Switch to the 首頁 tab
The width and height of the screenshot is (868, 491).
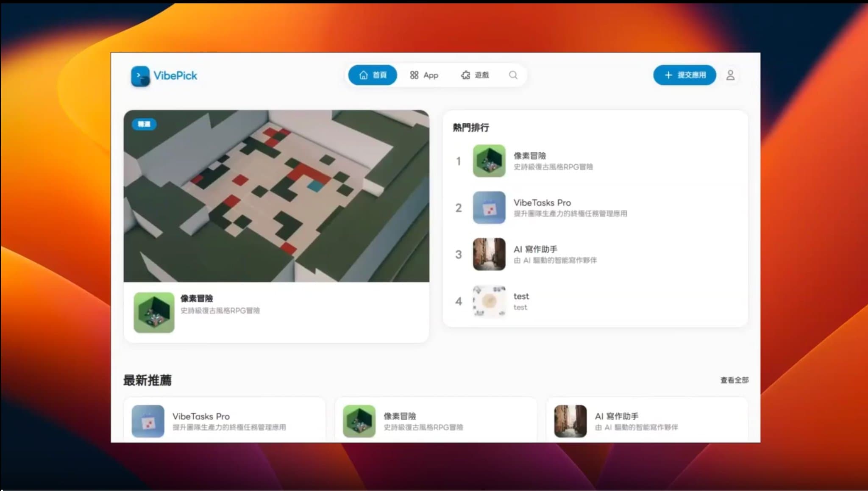(x=372, y=75)
